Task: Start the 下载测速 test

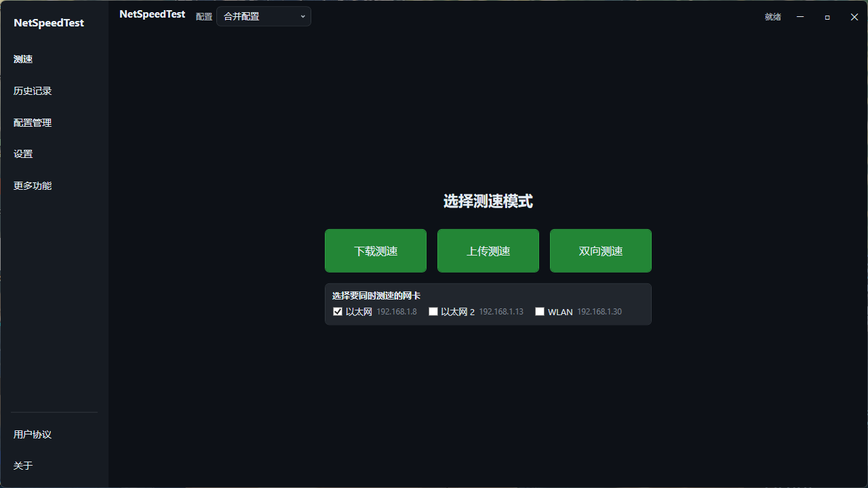Action: pyautogui.click(x=376, y=251)
